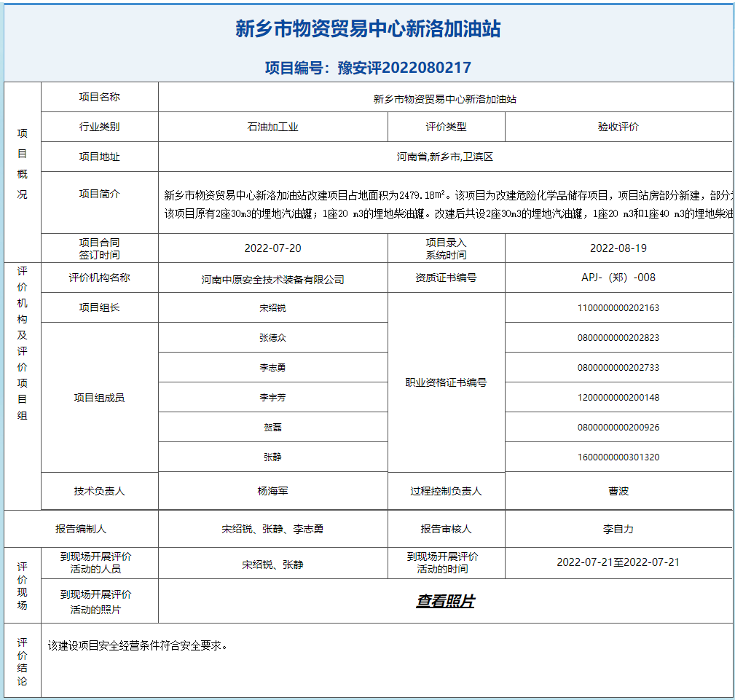The image size is (735, 700).
Task: Click the 项目组长 label
Action: coord(99,307)
